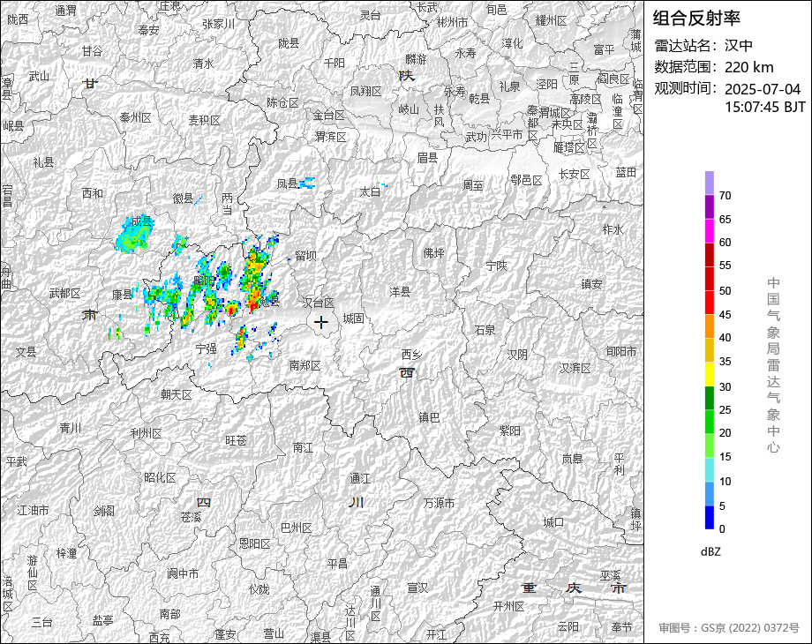This screenshot has width=812, height=644.
Task: Click the 陈仓区 map label
Action: [x=282, y=102]
